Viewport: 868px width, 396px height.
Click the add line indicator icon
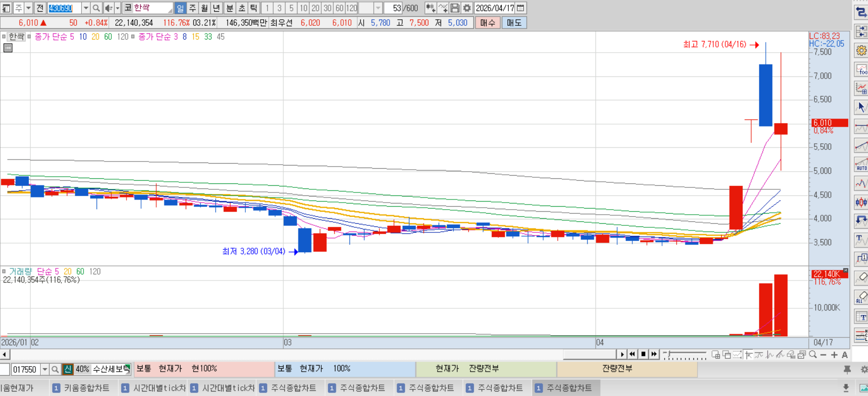click(x=443, y=8)
